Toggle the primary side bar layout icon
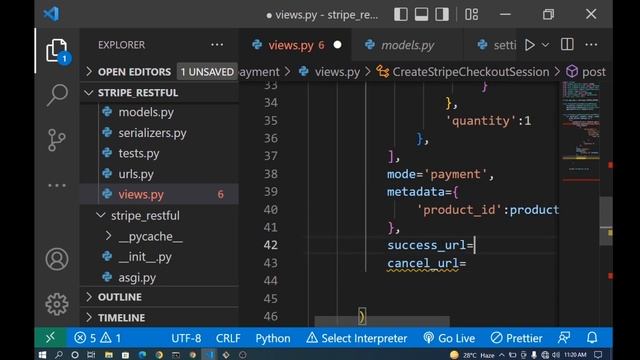Screen dimensions: 640x360 click(x=401, y=14)
